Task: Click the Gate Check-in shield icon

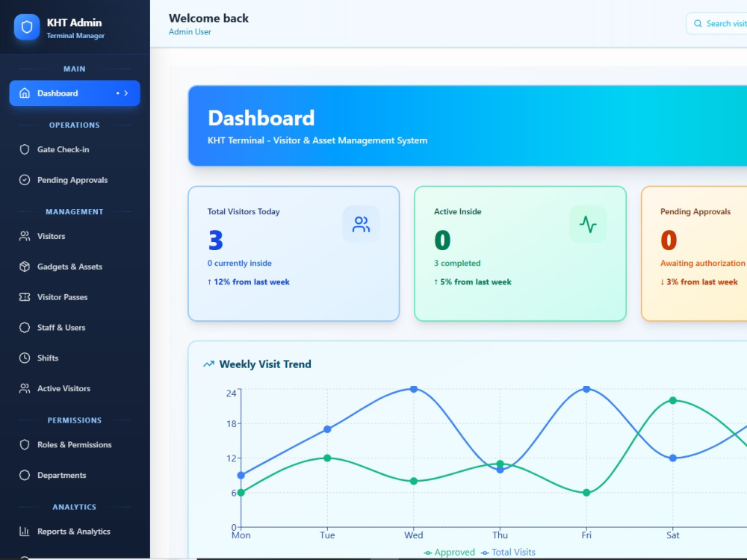Action: click(25, 149)
